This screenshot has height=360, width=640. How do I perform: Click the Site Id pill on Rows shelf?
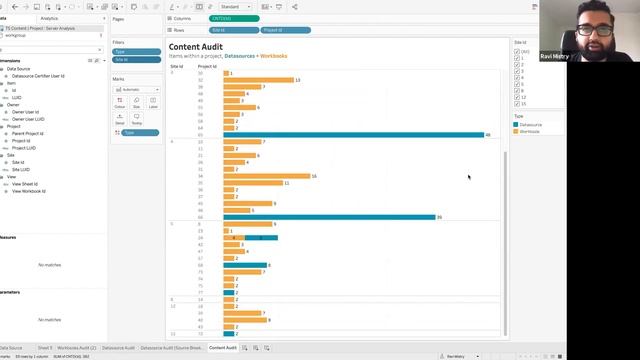(234, 30)
